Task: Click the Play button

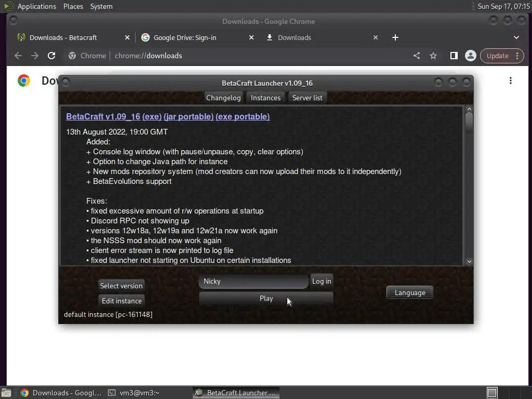Action: click(266, 299)
